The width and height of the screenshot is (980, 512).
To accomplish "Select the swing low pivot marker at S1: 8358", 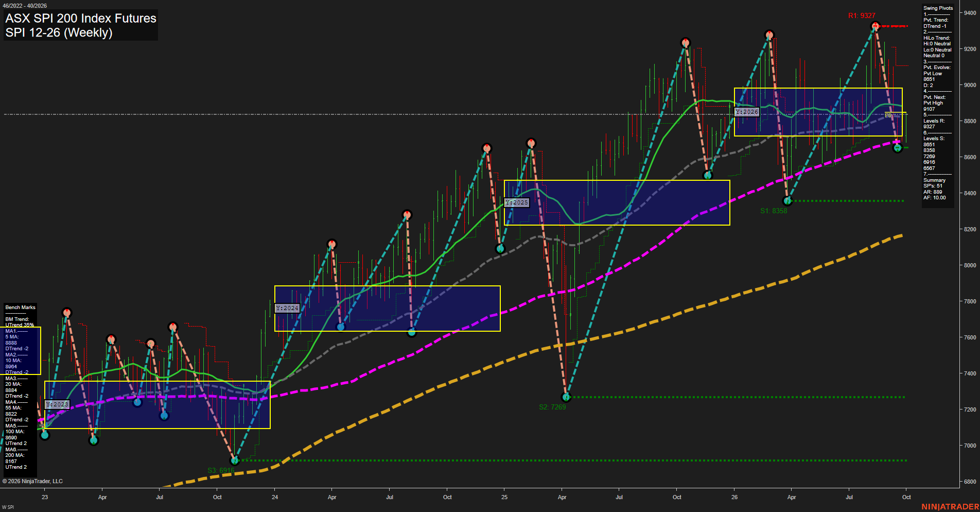I will click(787, 201).
